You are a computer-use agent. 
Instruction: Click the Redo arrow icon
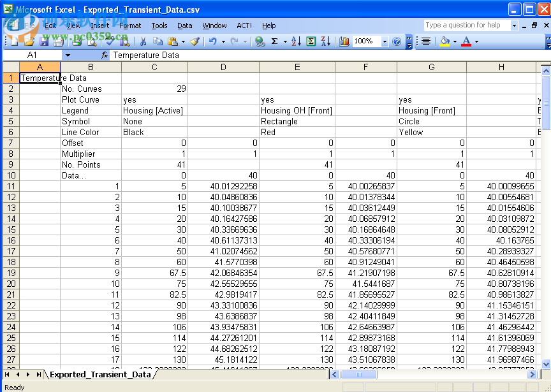pos(235,41)
